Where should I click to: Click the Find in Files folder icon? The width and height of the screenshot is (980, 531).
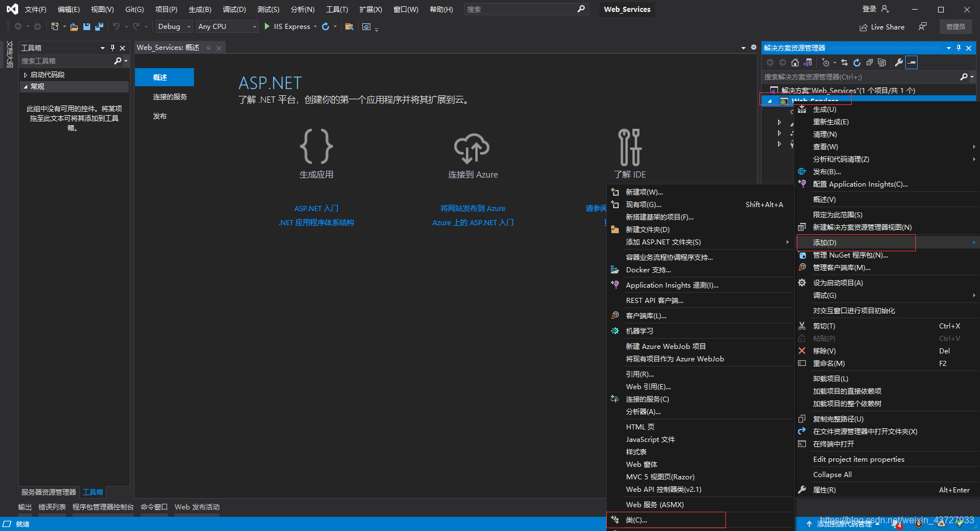(349, 27)
